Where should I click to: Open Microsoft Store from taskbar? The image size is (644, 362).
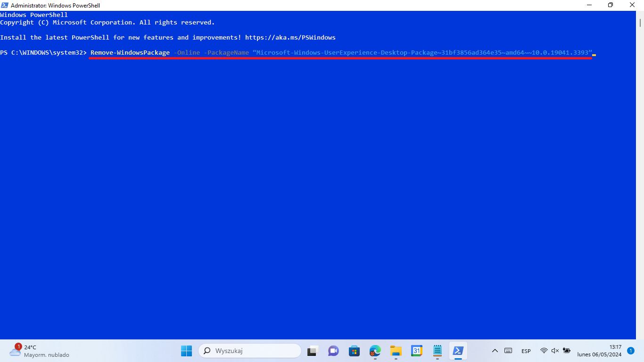pos(354,351)
